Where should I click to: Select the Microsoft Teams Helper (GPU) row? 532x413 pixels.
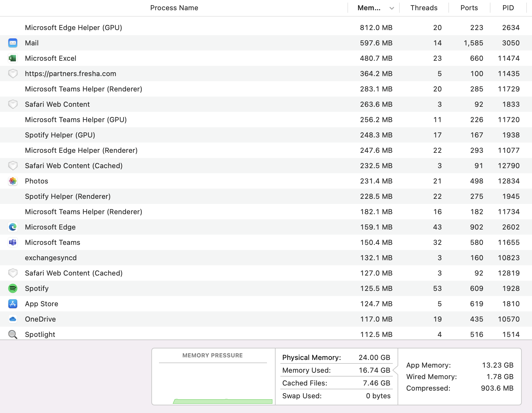[266, 120]
